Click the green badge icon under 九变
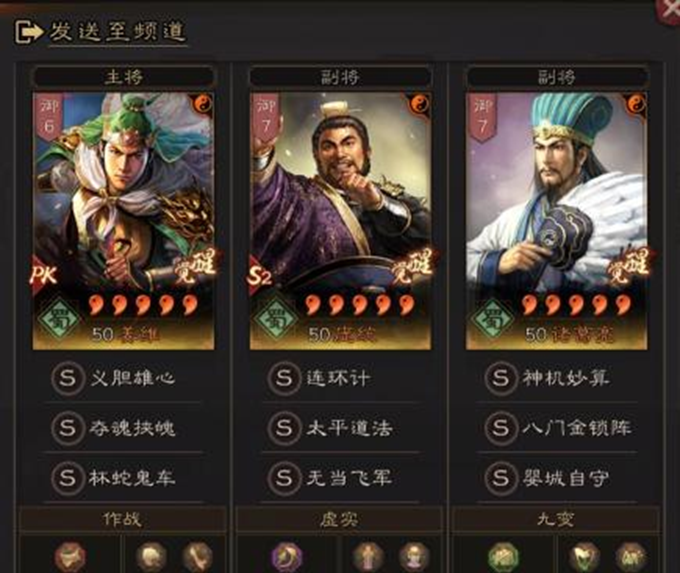Image resolution: width=680 pixels, height=573 pixels. point(503,557)
